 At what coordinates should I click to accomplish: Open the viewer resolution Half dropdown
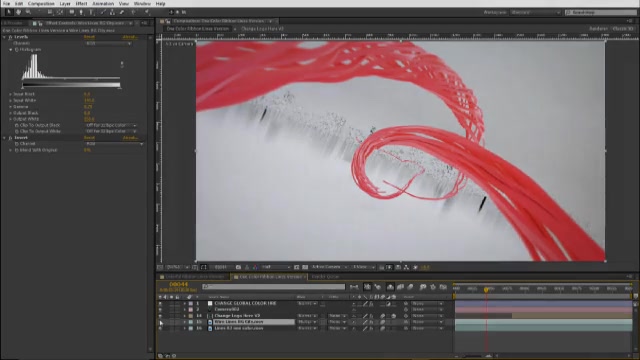click(276, 267)
